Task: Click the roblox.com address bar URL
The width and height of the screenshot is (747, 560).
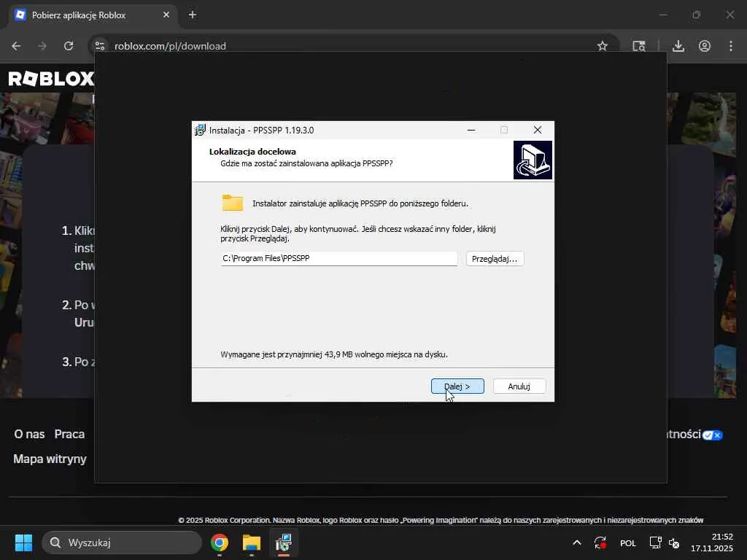Action: pos(170,46)
